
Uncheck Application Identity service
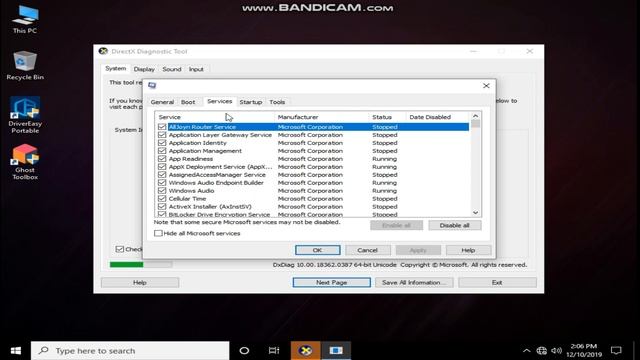[x=162, y=143]
